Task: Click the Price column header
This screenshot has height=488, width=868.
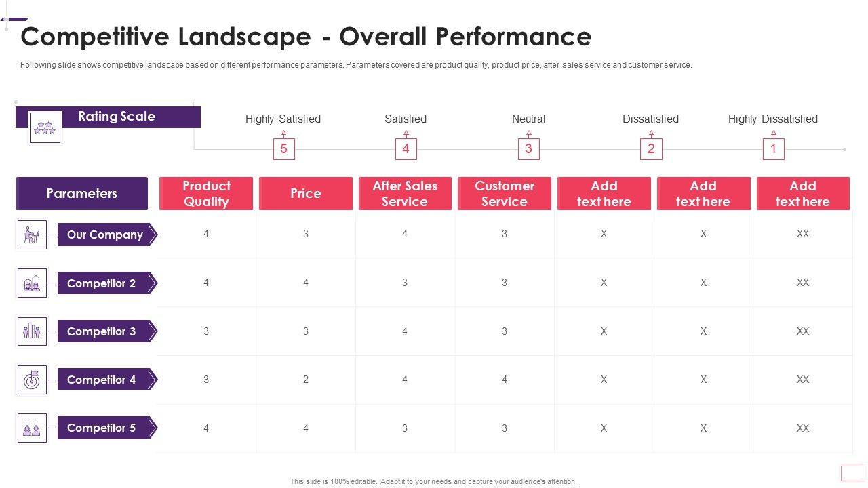Action: pos(306,194)
